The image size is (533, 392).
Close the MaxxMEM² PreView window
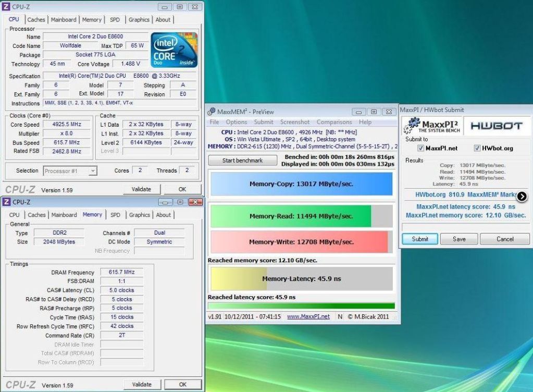[x=389, y=112]
